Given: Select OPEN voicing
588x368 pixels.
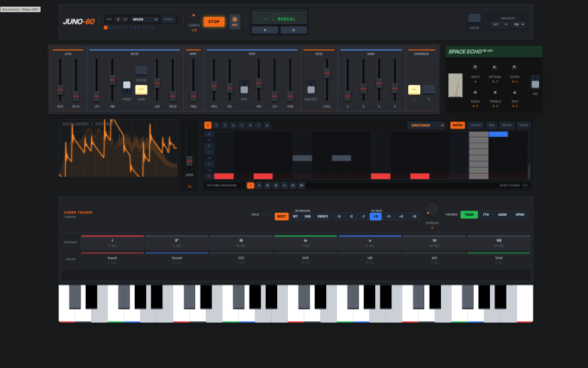Looking at the screenshot, I should (x=520, y=215).
